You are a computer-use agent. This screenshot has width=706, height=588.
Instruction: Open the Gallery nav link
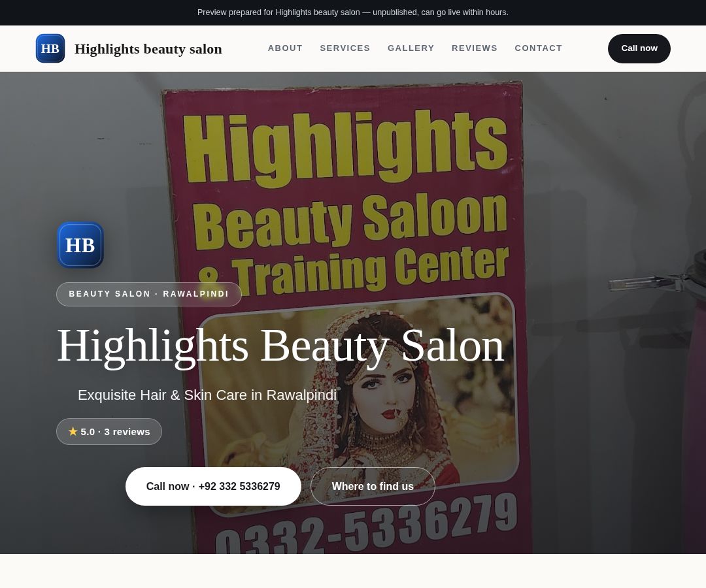click(411, 48)
